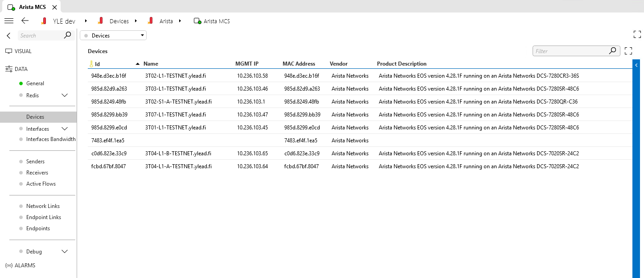Click MGMT IP 10.236.103.65
The image size is (644, 278).
(252, 154)
